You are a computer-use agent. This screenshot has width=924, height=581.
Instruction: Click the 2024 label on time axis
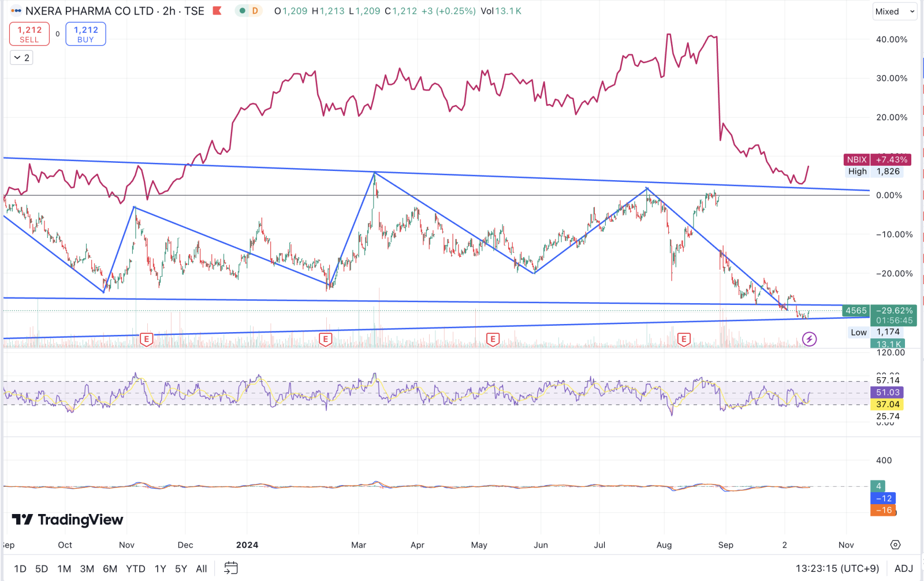[247, 545]
